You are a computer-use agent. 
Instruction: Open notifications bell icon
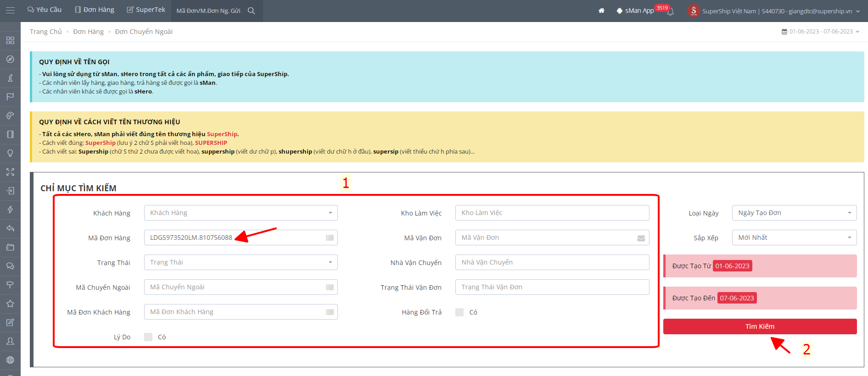[x=671, y=12]
